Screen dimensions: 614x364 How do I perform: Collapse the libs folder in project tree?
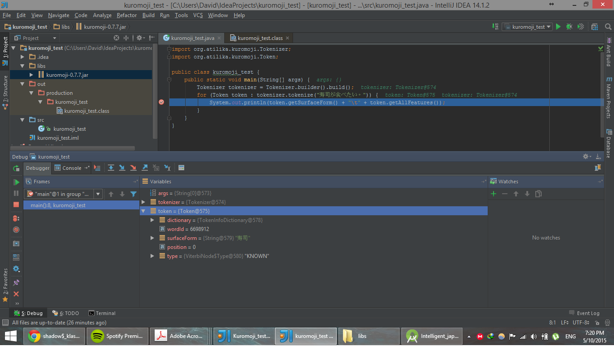pyautogui.click(x=22, y=66)
